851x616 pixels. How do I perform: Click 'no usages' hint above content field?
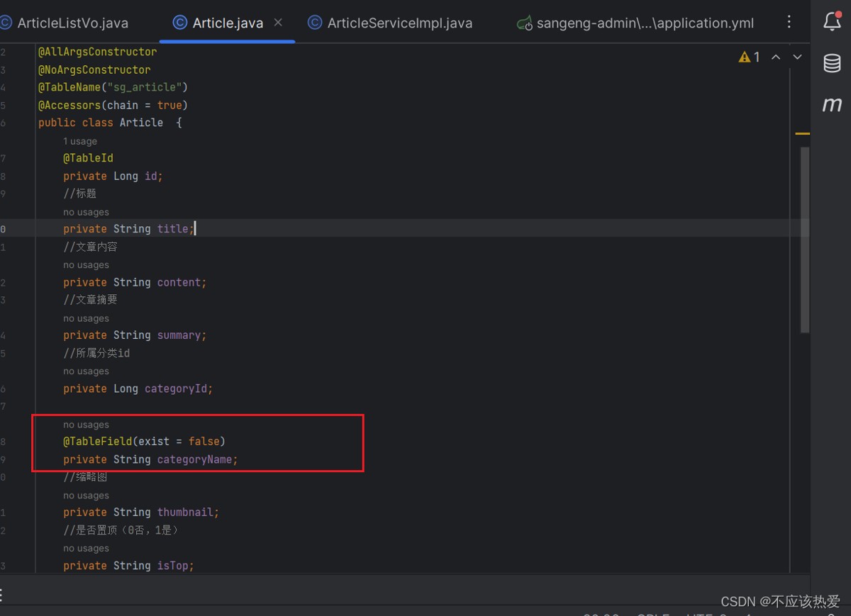[86, 265]
